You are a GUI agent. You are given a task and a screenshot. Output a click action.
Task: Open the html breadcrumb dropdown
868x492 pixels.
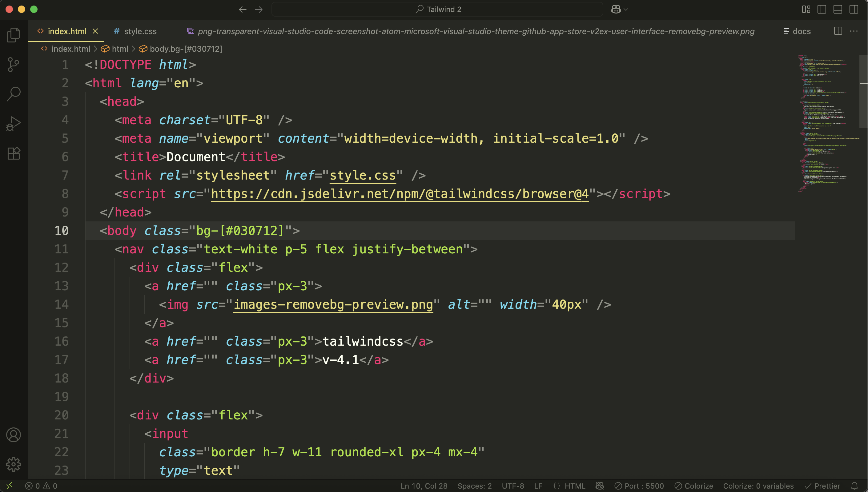point(120,49)
